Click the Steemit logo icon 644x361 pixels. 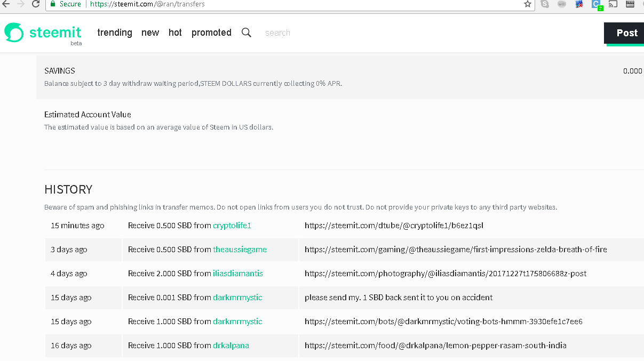coord(14,33)
